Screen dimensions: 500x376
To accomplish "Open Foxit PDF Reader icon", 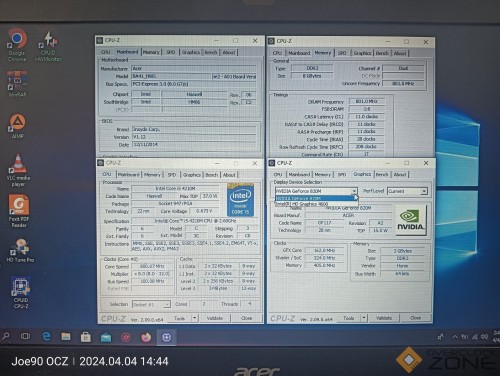I will pyautogui.click(x=19, y=211).
